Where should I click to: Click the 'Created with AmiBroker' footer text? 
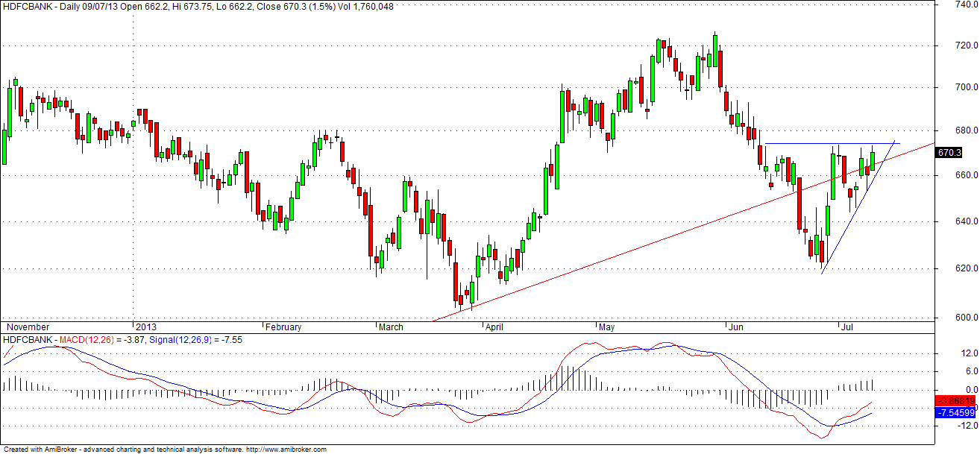pyautogui.click(x=45, y=449)
